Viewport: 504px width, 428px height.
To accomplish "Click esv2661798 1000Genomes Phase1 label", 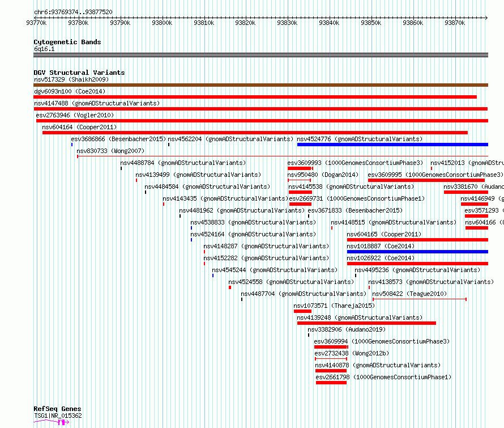I will coord(383,377).
